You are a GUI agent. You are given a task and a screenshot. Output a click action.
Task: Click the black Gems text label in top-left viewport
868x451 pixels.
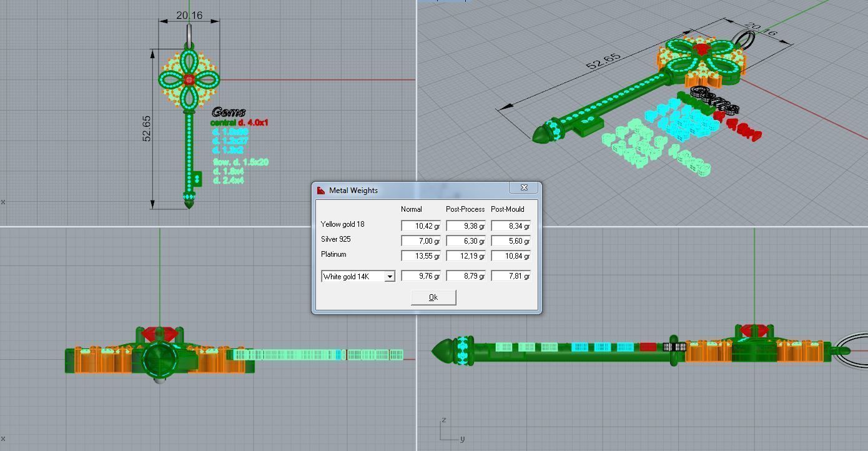coord(228,112)
